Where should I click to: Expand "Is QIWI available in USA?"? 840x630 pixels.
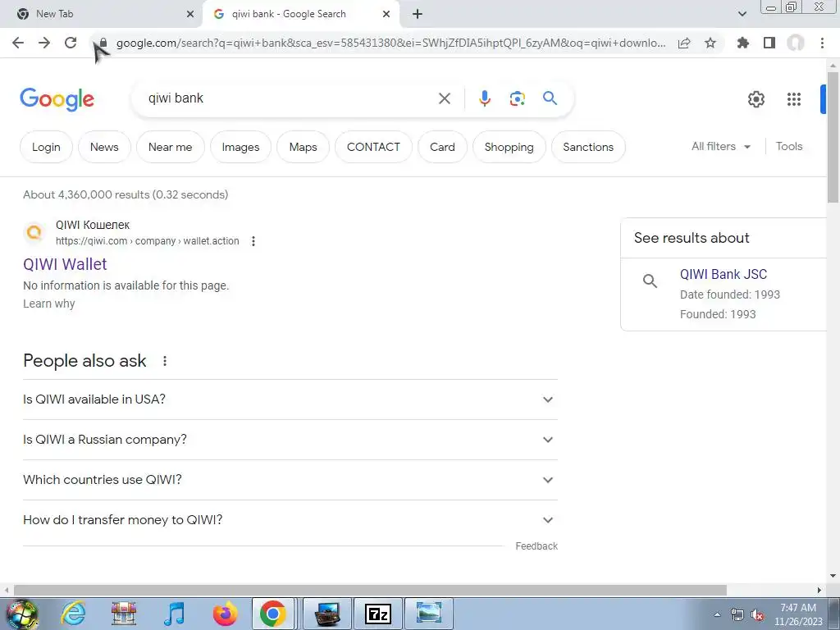click(x=290, y=399)
